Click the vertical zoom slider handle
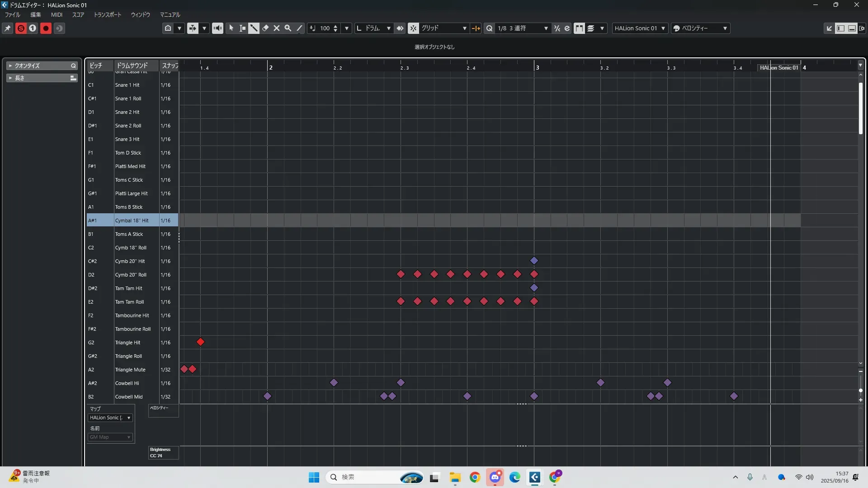The height and width of the screenshot is (488, 868). tap(860, 390)
